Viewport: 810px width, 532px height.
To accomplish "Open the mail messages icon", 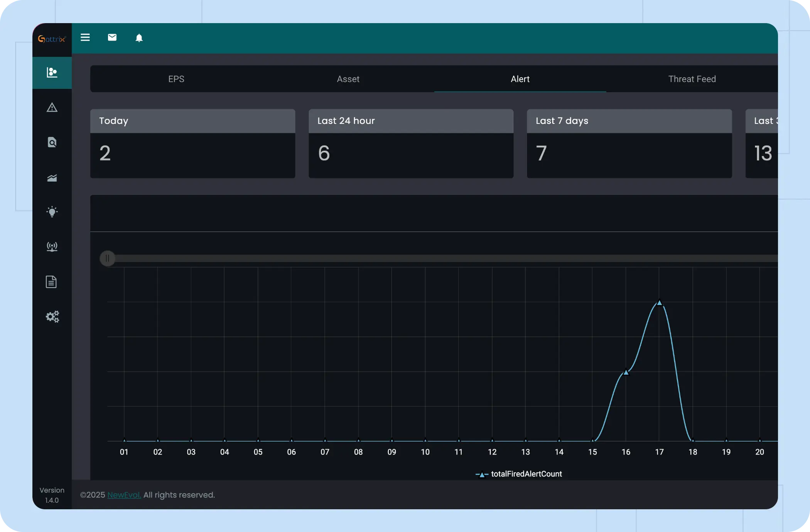I will click(x=112, y=37).
